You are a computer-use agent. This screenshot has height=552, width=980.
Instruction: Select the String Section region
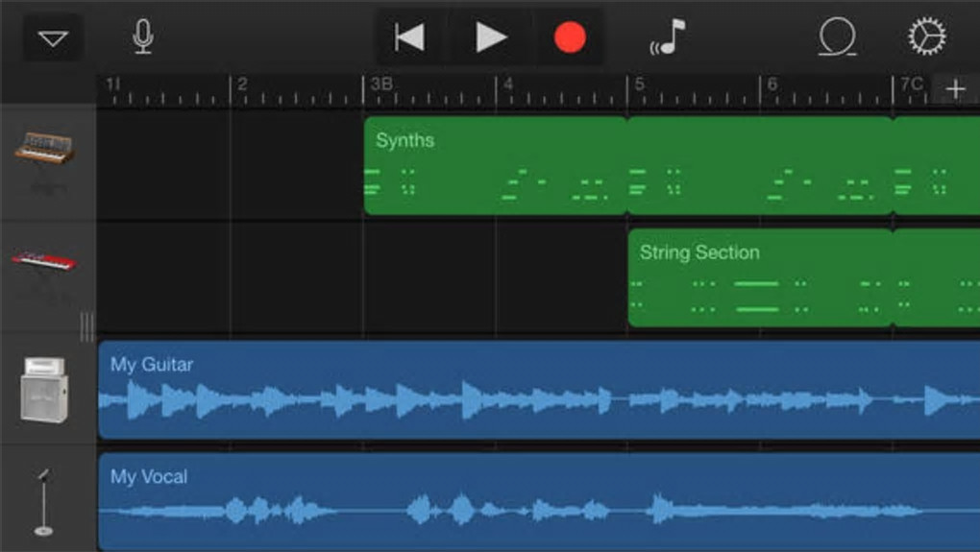pyautogui.click(x=760, y=277)
